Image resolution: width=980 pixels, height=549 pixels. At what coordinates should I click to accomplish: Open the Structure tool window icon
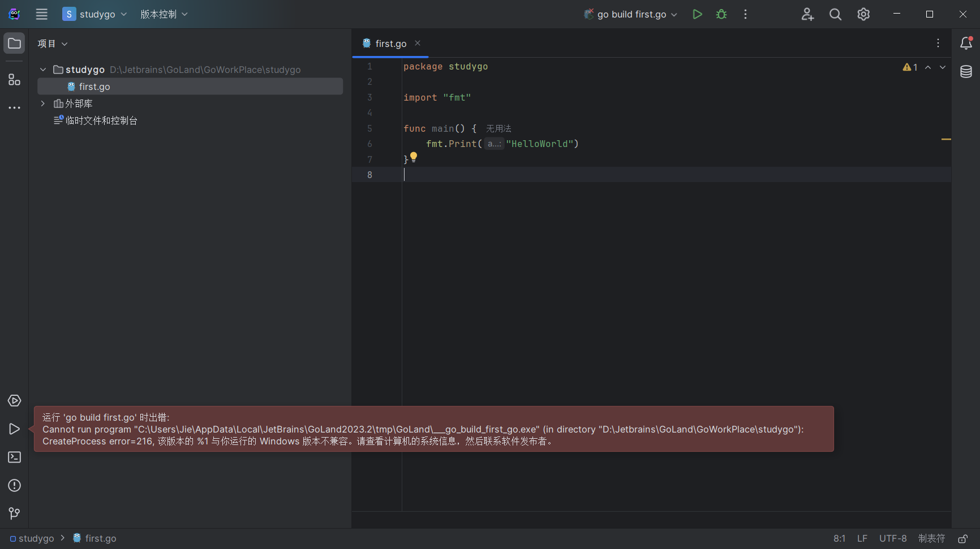[x=14, y=80]
